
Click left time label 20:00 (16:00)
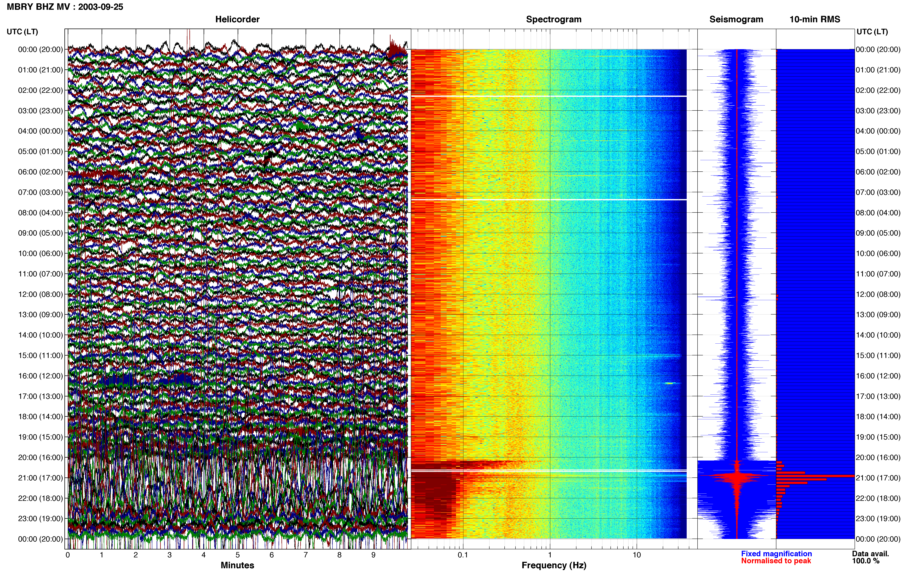point(41,457)
